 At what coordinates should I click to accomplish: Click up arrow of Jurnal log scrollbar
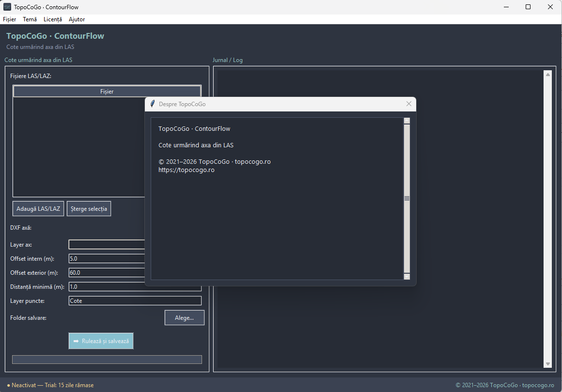point(547,75)
